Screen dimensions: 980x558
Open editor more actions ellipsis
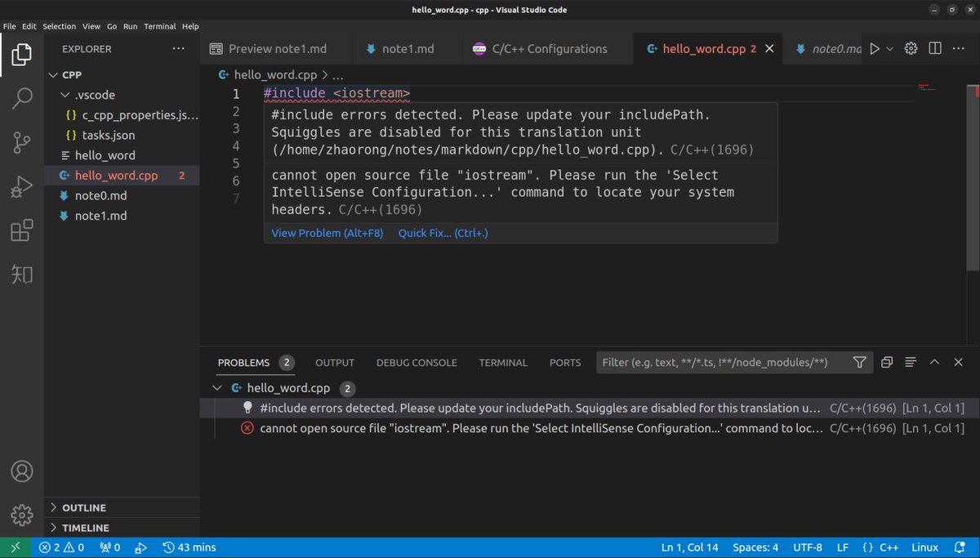point(960,49)
